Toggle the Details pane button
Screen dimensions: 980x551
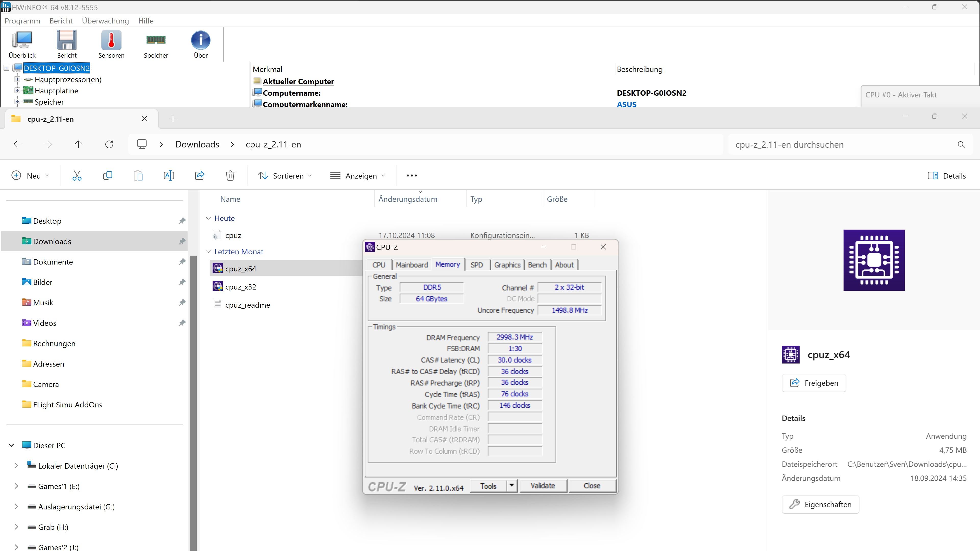947,176
